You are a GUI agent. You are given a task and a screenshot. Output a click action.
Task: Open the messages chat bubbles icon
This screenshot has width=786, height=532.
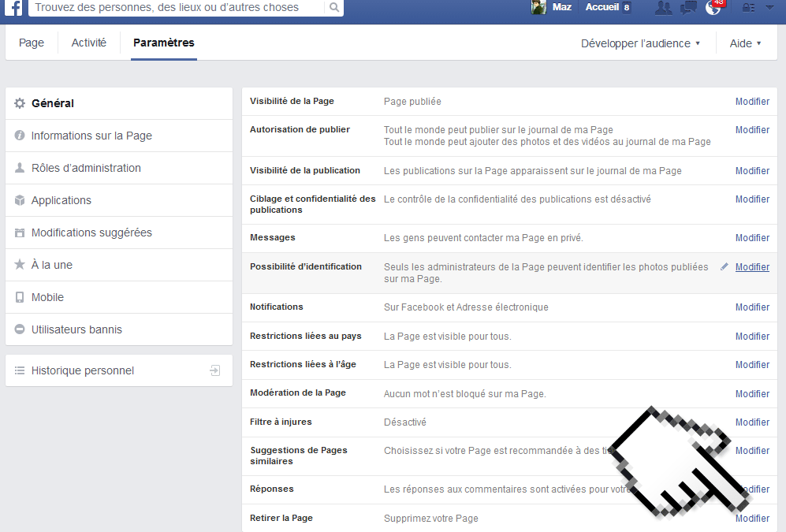click(688, 8)
